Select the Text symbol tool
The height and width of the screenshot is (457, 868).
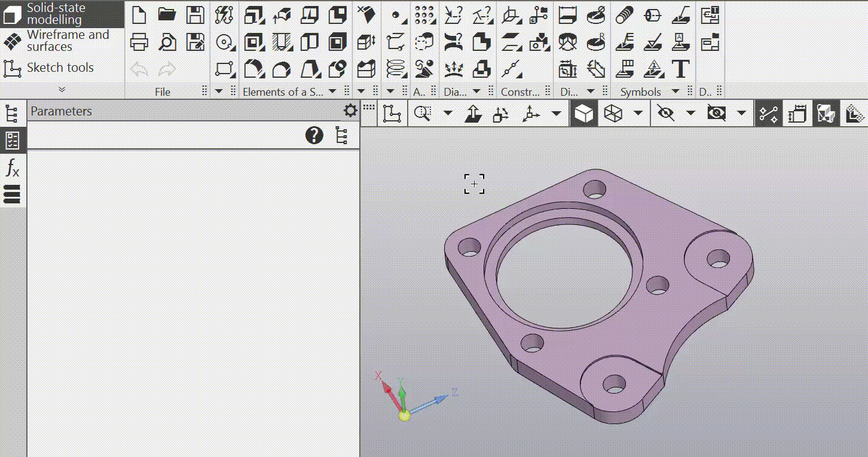point(680,69)
